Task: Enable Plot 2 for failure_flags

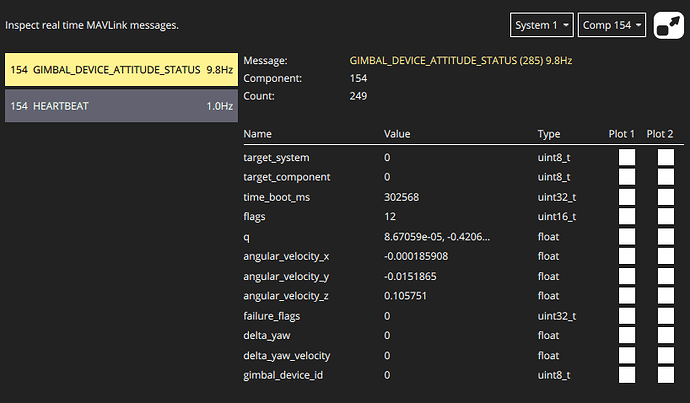Action: 666,315
